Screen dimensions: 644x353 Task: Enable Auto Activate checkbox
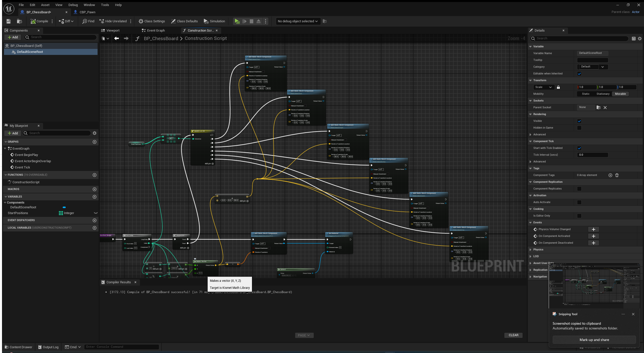579,202
